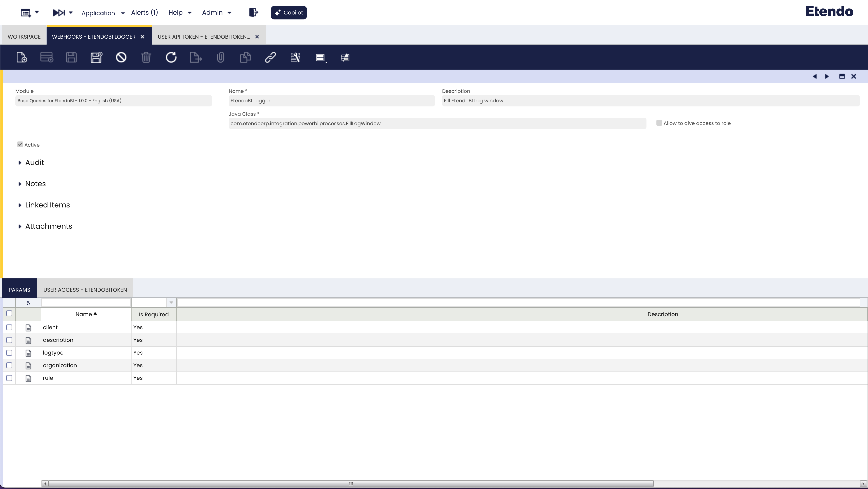Maximize the form view panel
Image resolution: width=868 pixels, height=489 pixels.
(842, 76)
